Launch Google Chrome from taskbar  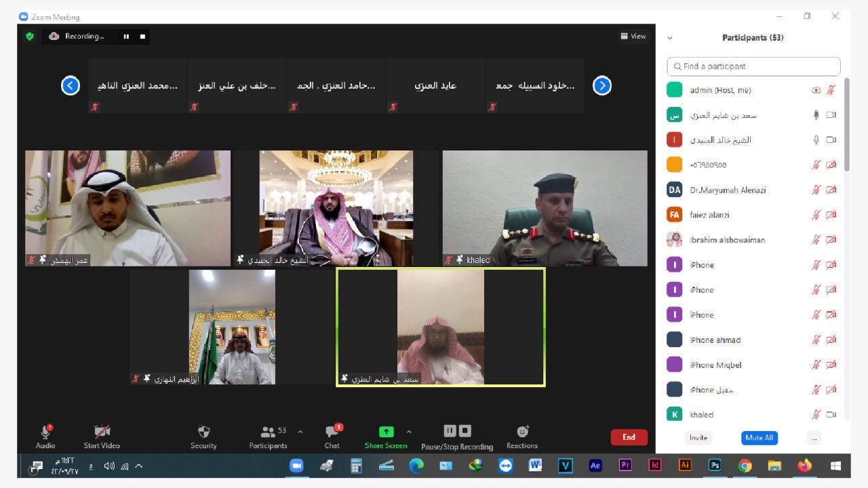[x=745, y=466]
